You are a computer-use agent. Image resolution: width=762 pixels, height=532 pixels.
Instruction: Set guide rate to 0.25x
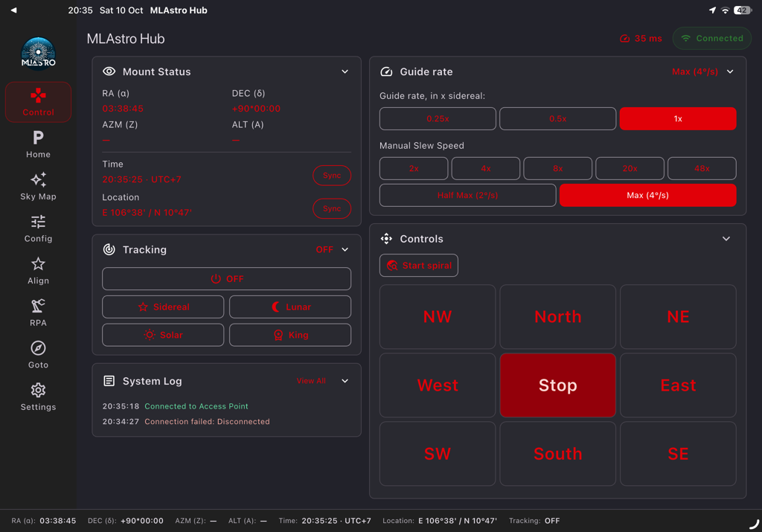pyautogui.click(x=438, y=118)
